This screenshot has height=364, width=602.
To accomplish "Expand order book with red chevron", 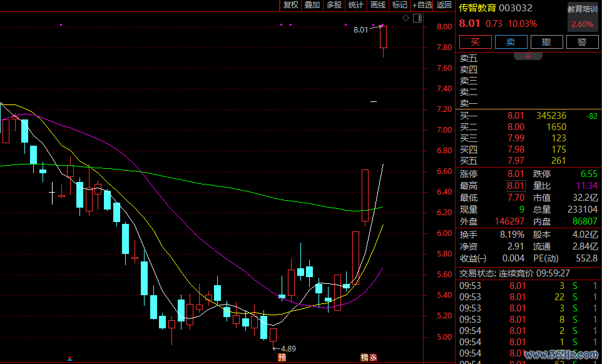I will pos(528,56).
